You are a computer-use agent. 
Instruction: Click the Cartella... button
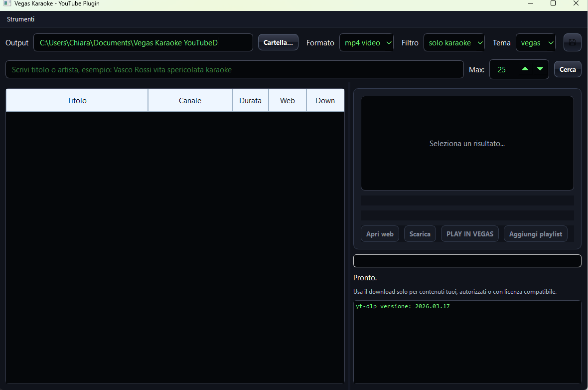tap(278, 42)
